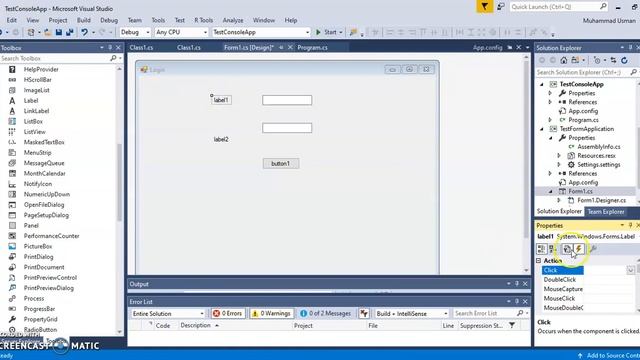This screenshot has height=360, width=640.
Task: Click the magnifier in Search Error List
Action: pos(520,313)
